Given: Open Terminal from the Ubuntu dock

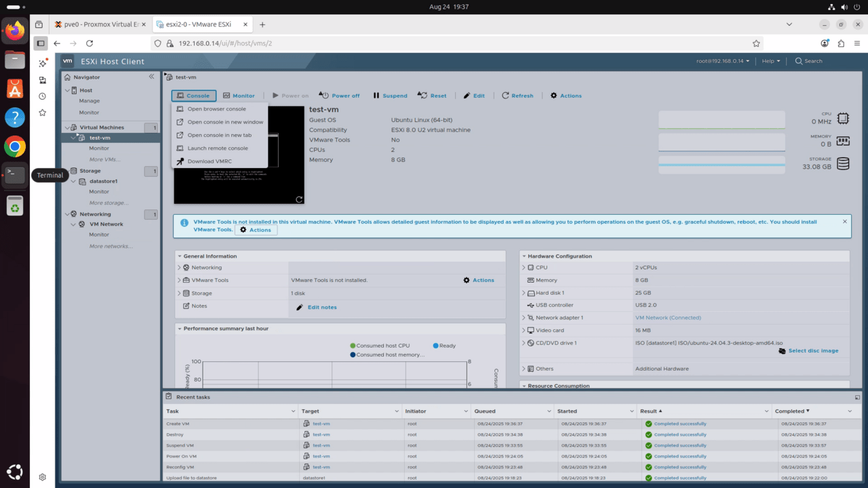Looking at the screenshot, I should click(15, 175).
